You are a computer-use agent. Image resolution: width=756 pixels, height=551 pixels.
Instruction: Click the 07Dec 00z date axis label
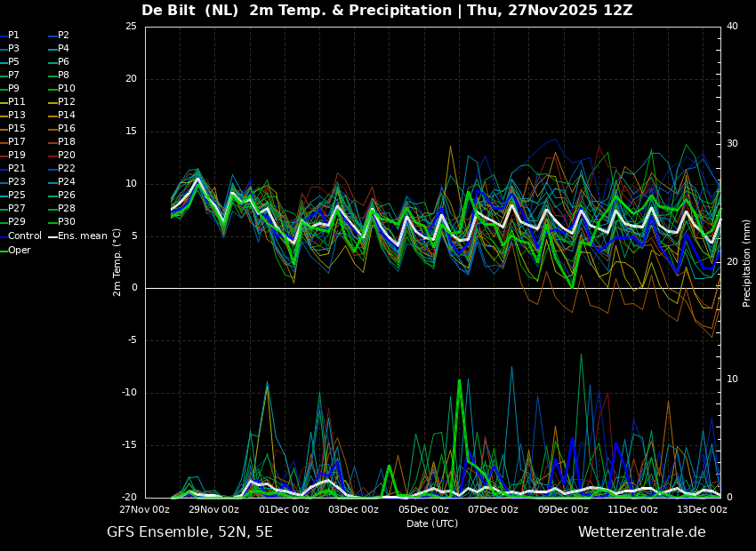click(x=494, y=509)
